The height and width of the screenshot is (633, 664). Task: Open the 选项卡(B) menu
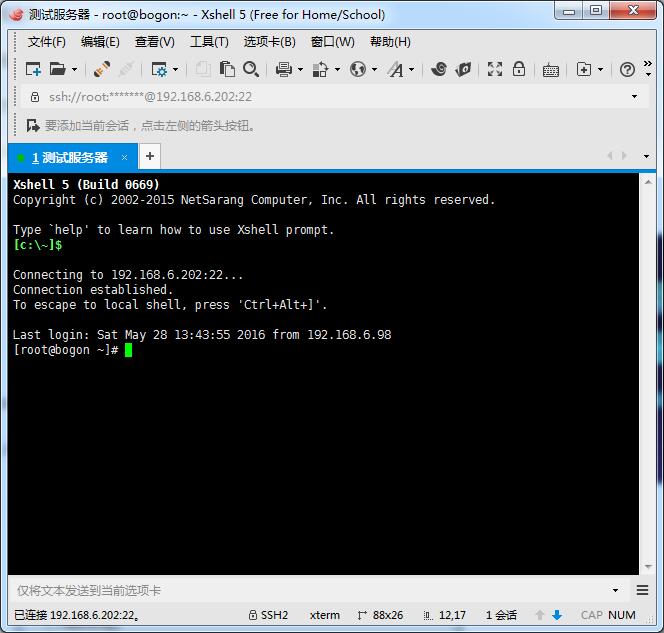269,42
